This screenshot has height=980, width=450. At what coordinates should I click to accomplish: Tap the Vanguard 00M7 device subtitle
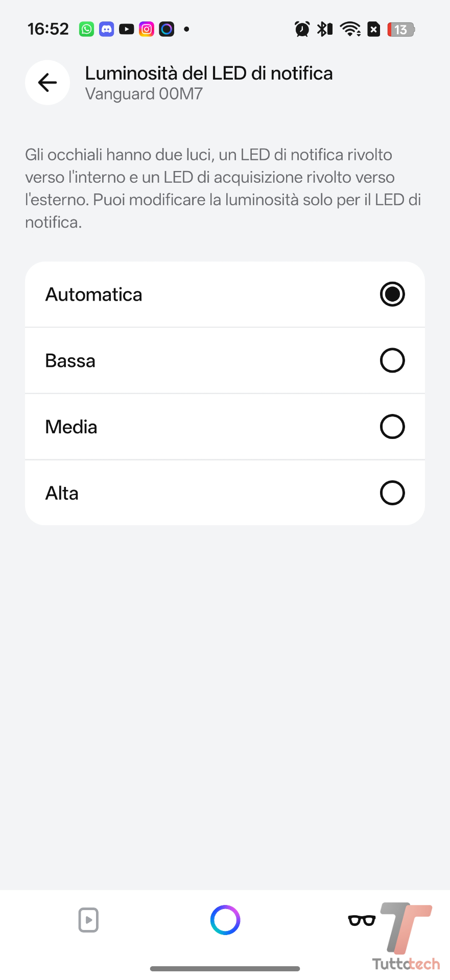click(144, 94)
